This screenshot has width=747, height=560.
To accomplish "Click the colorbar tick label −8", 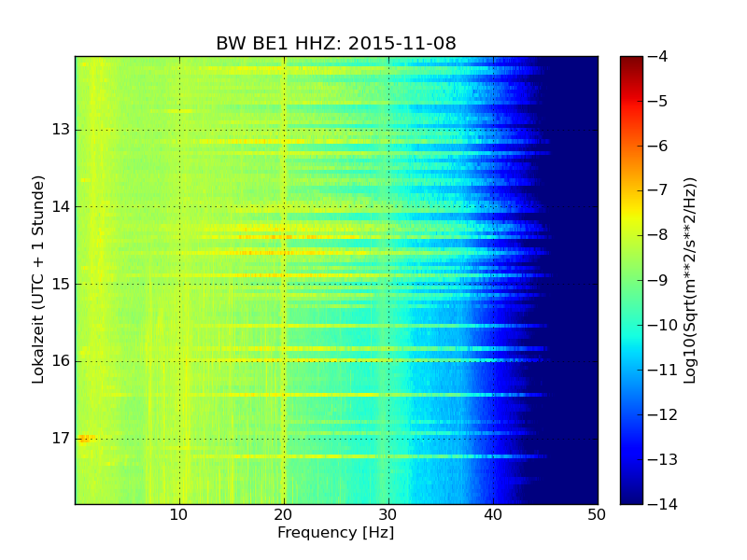I will pos(658,235).
